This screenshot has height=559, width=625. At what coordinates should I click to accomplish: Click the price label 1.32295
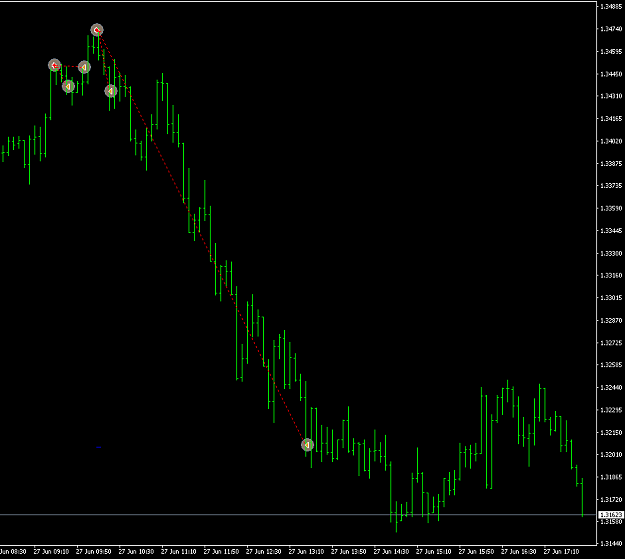(611, 410)
